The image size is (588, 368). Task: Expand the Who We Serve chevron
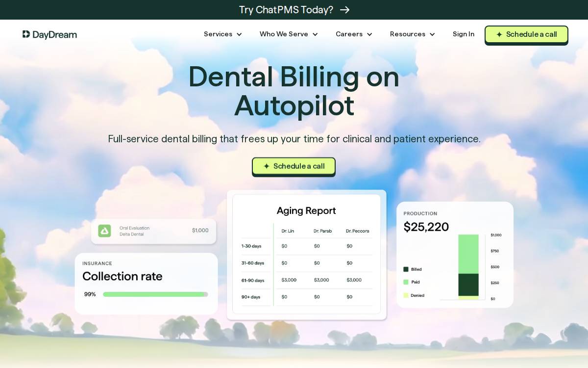tap(315, 34)
